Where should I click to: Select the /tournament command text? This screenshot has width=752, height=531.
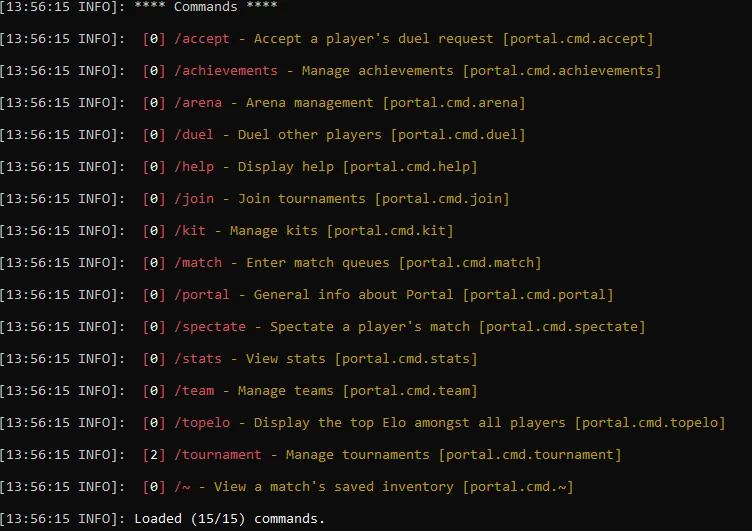click(x=218, y=455)
